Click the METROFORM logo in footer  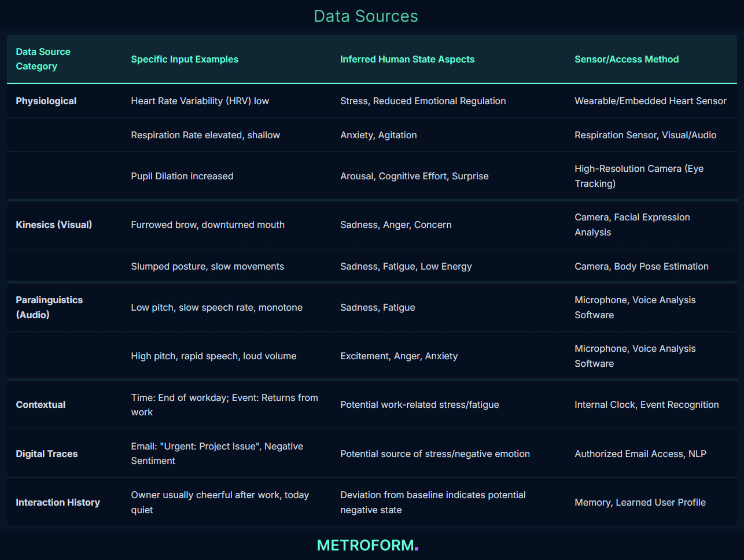[367, 545]
